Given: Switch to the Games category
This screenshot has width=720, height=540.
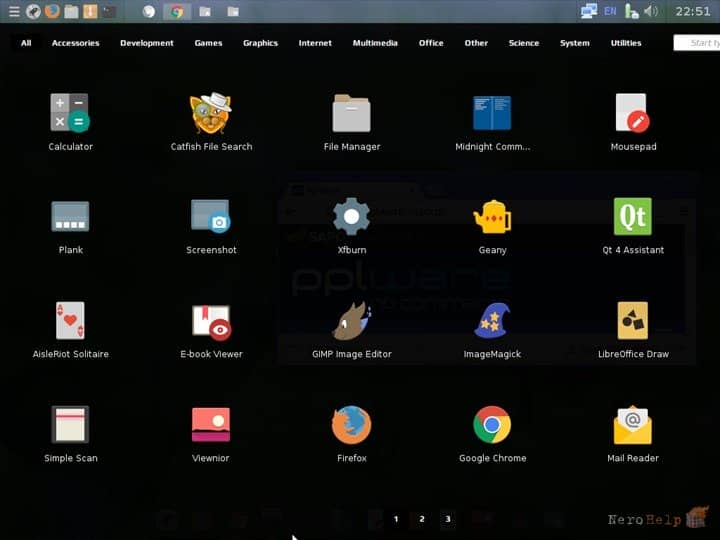Looking at the screenshot, I should pyautogui.click(x=208, y=43).
